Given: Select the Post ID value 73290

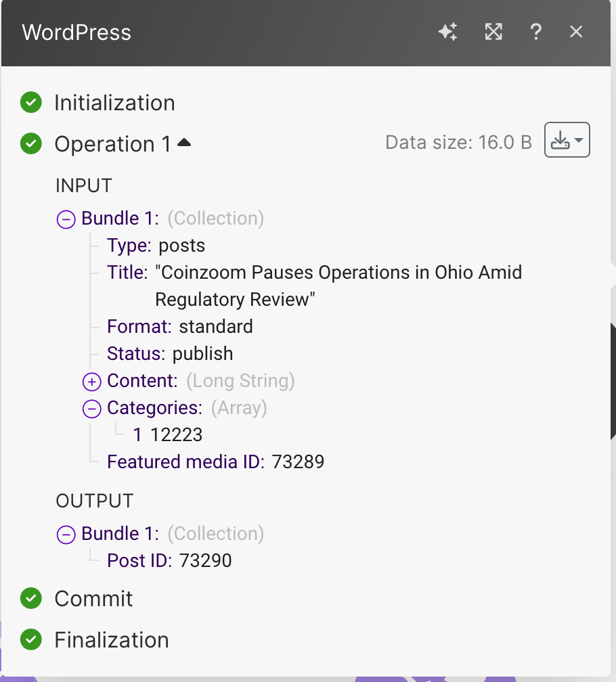Looking at the screenshot, I should click(x=205, y=561).
